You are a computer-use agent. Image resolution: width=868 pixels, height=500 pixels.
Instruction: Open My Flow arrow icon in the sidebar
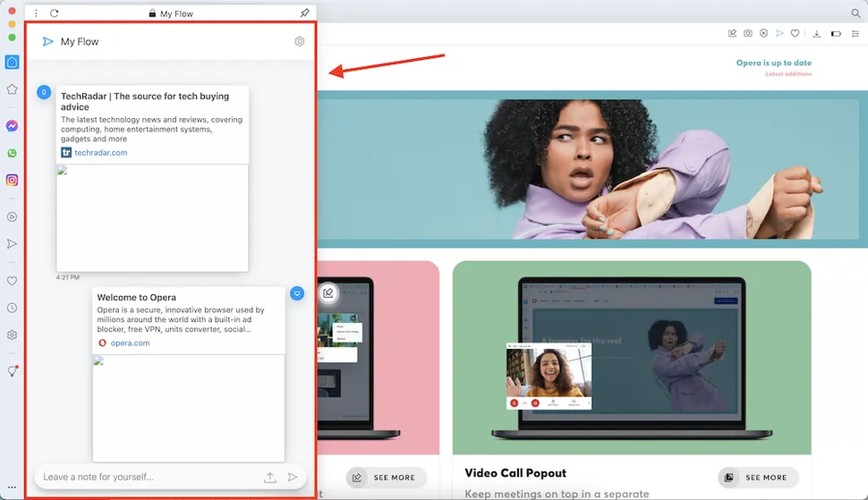tap(13, 244)
